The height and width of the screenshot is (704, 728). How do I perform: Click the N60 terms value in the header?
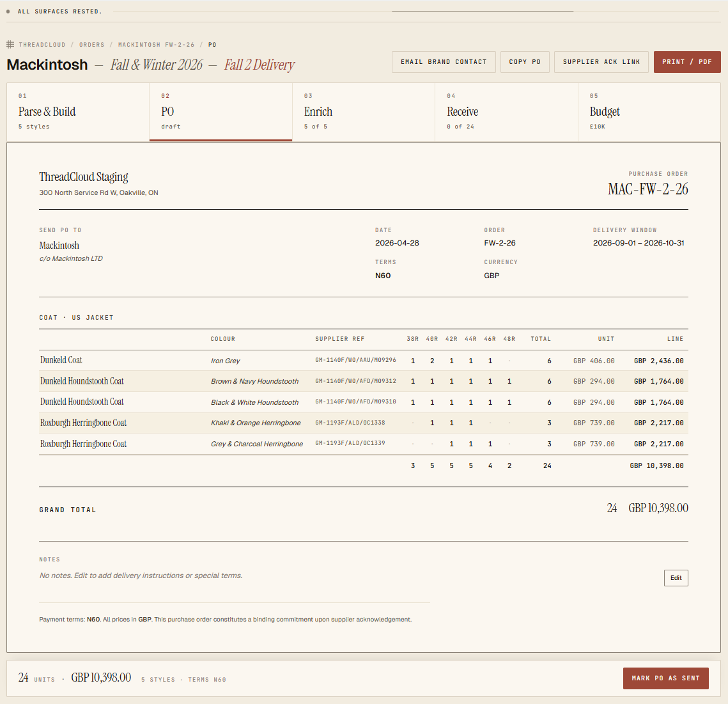[383, 276]
